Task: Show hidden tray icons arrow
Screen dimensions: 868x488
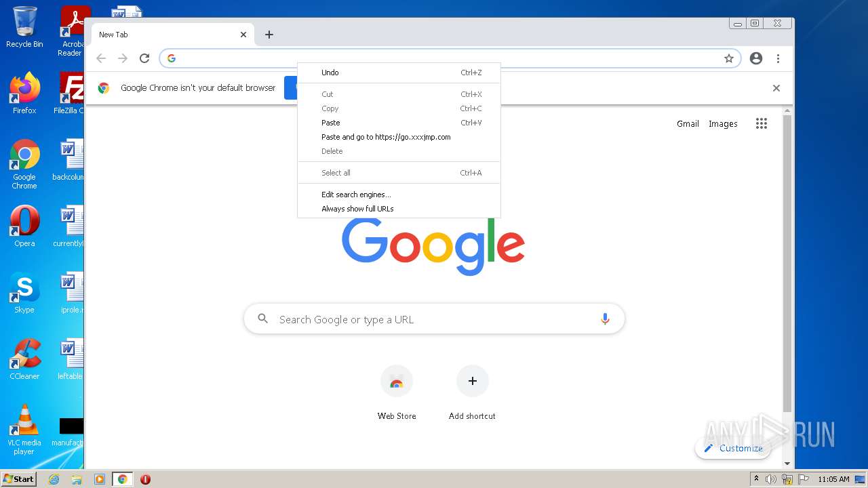Action: [x=756, y=479]
